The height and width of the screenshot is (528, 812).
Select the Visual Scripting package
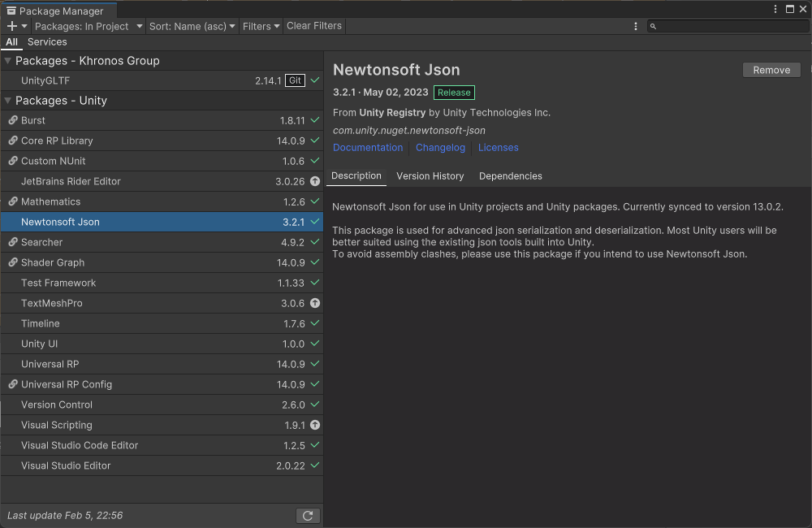(x=162, y=425)
